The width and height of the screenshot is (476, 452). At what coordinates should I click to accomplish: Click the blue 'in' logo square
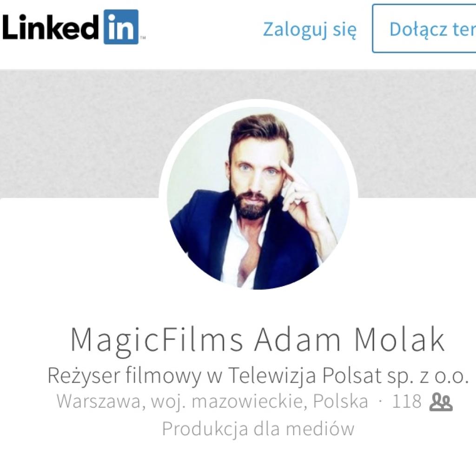point(121,27)
